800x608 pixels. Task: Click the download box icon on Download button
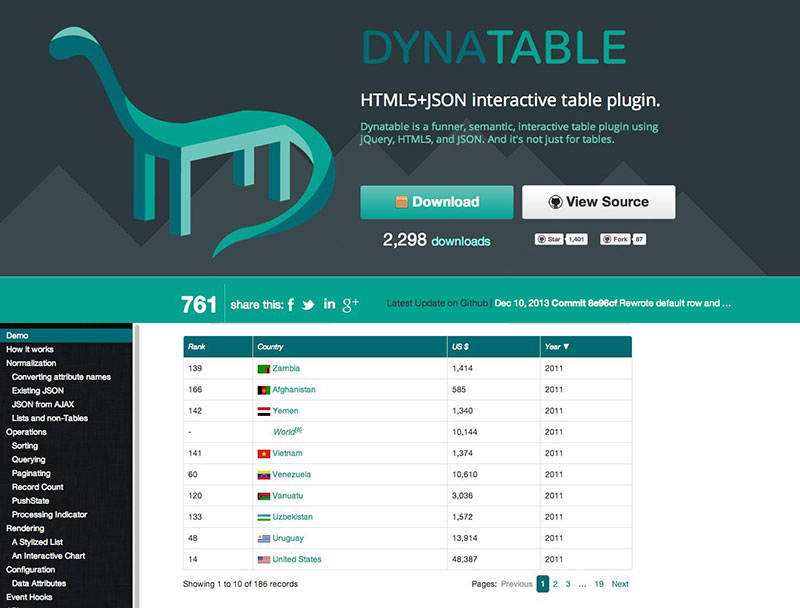pyautogui.click(x=402, y=201)
